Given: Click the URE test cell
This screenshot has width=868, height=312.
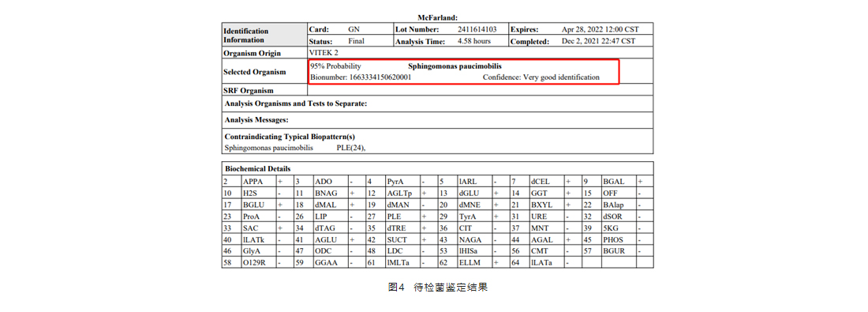Looking at the screenshot, I should pyautogui.click(x=546, y=216).
